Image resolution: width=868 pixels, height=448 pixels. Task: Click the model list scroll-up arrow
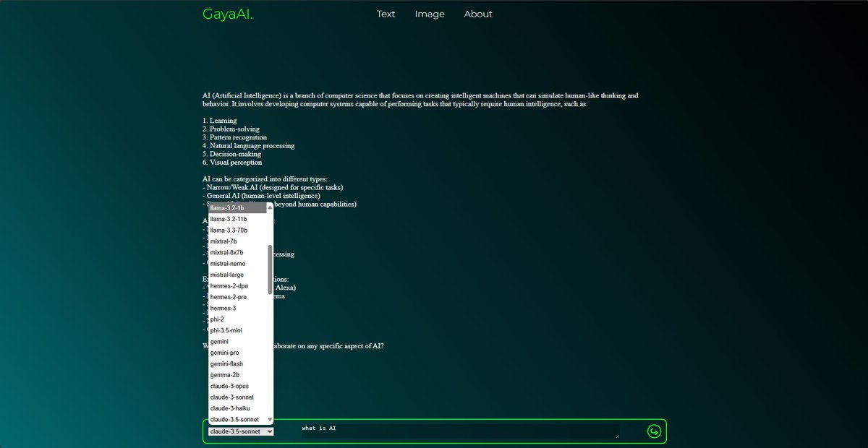(x=271, y=206)
